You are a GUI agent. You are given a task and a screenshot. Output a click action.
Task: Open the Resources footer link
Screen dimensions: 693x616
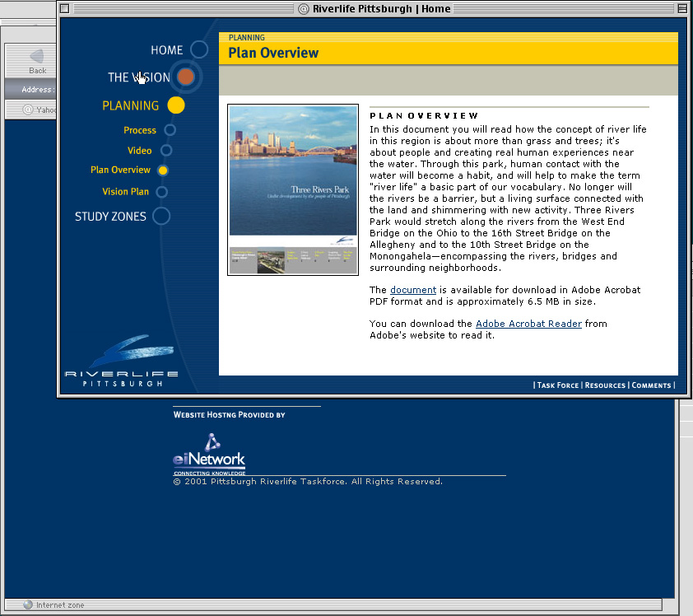click(x=605, y=385)
